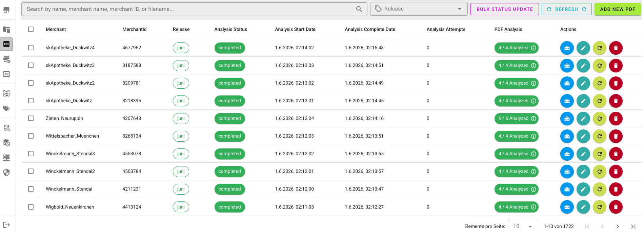Select the skApotheke_Duckwitz2 row checkbox

(x=31, y=83)
